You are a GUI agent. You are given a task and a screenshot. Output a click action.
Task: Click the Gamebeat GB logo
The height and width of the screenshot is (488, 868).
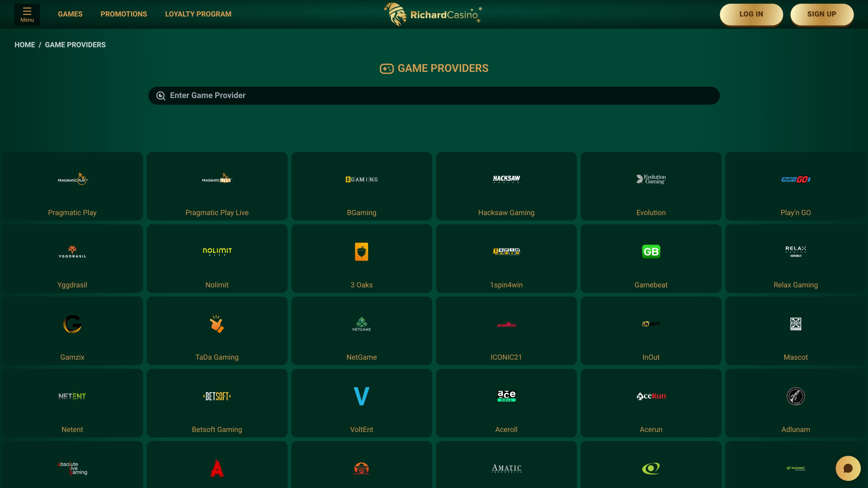pos(651,252)
